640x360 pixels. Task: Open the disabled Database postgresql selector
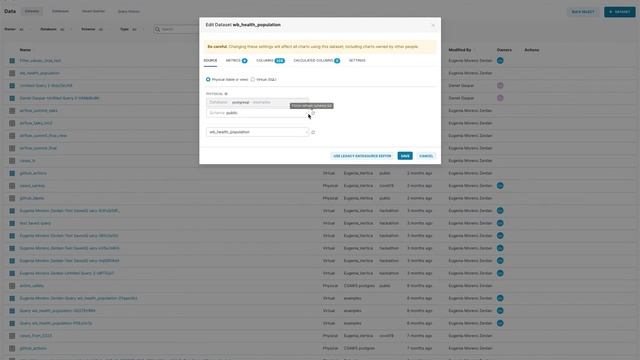258,102
